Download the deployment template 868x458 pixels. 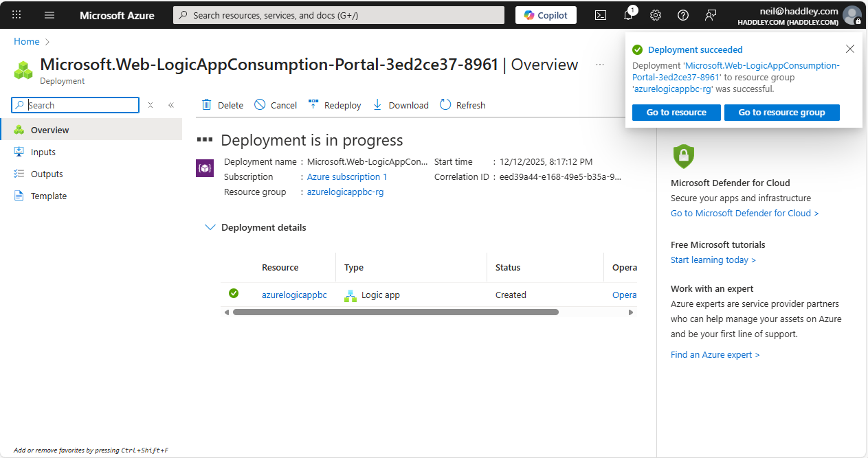point(400,104)
